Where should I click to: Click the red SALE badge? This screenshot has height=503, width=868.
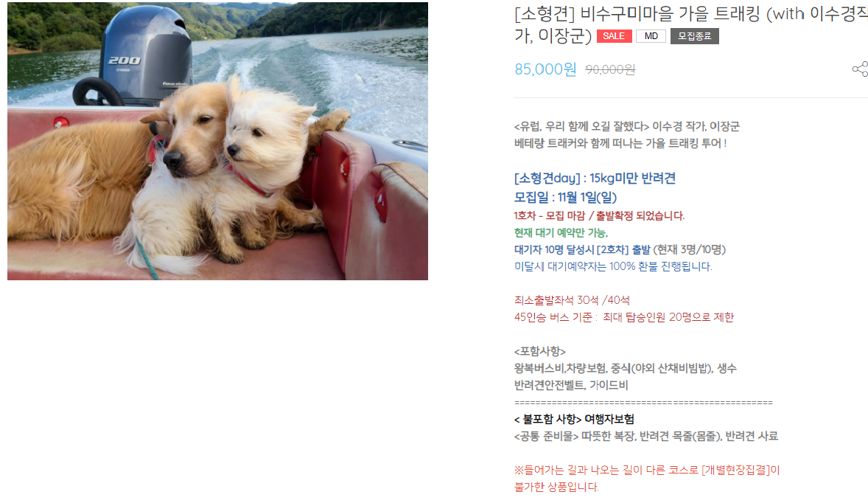point(614,36)
